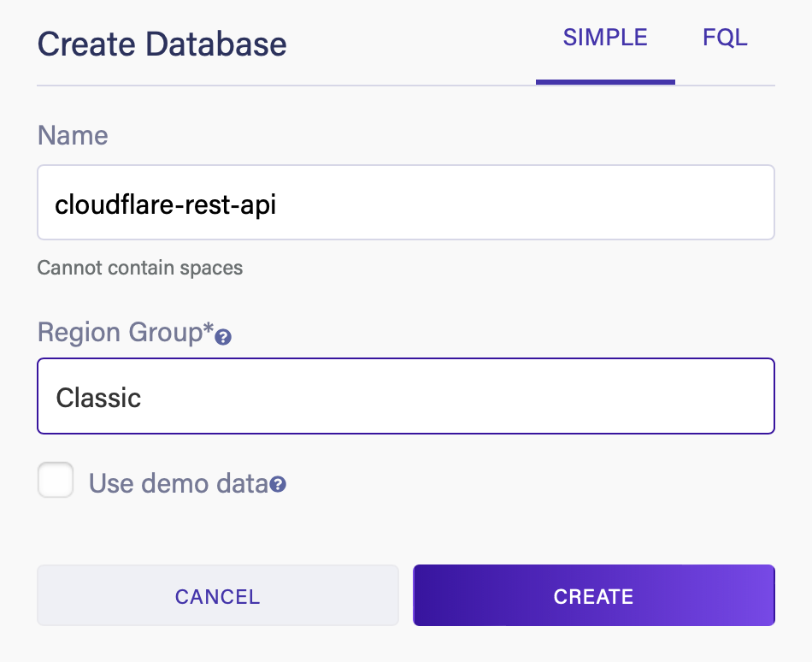Viewport: 812px width, 662px height.
Task: Switch to the FQL tab
Action: pos(725,37)
